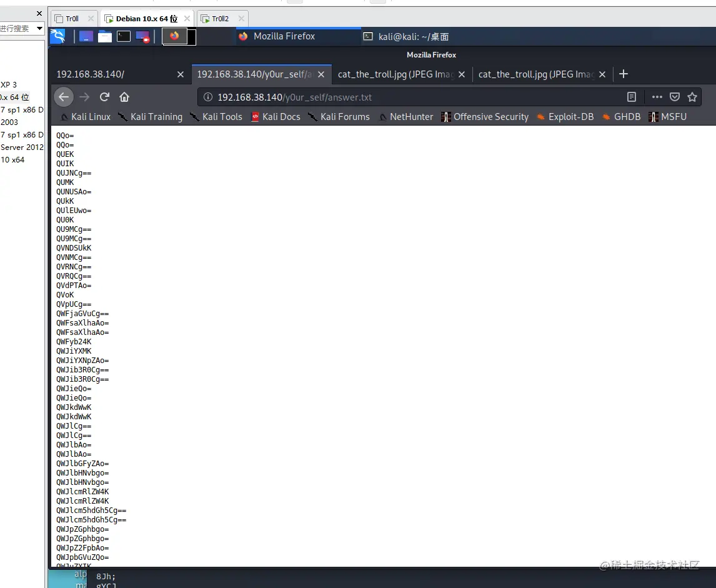This screenshot has height=588, width=716.
Task: Toggle reader view icon in address bar
Action: (x=632, y=97)
